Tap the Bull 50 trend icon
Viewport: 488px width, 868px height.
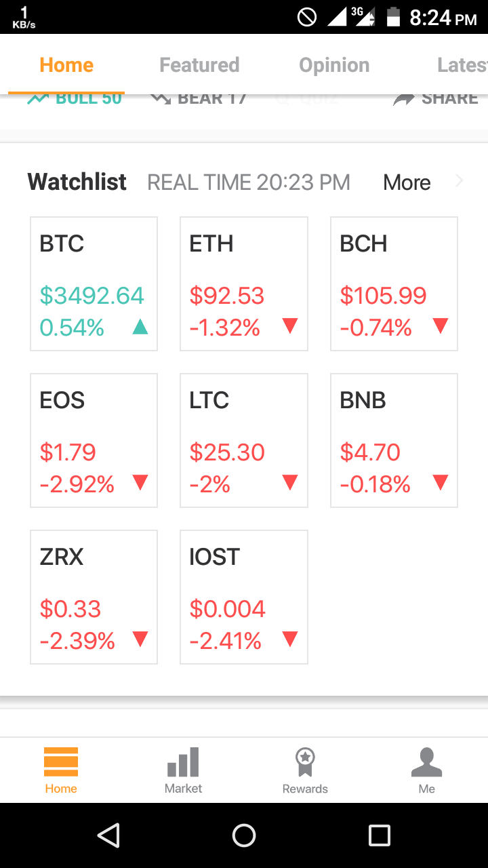click(x=38, y=99)
